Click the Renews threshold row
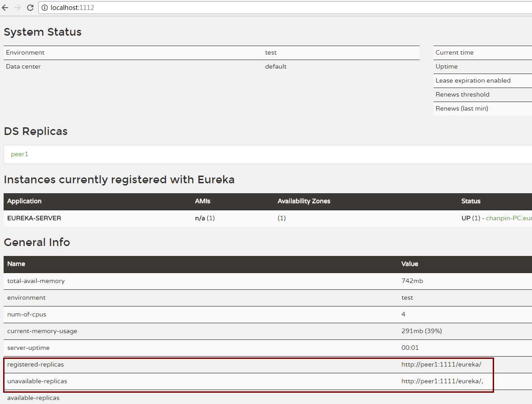Viewport: 532px width, 404px height. pyautogui.click(x=482, y=95)
